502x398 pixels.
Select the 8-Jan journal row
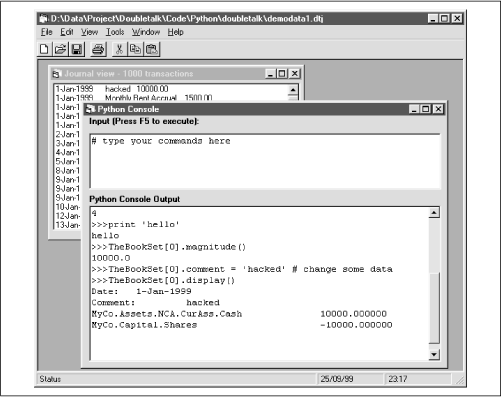coord(68,171)
